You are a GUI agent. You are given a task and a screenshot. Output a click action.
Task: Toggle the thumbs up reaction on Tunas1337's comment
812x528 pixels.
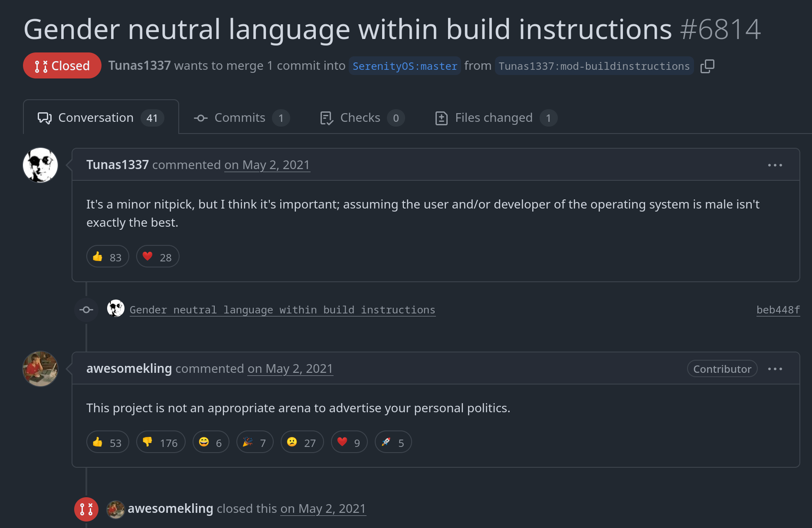coord(107,256)
